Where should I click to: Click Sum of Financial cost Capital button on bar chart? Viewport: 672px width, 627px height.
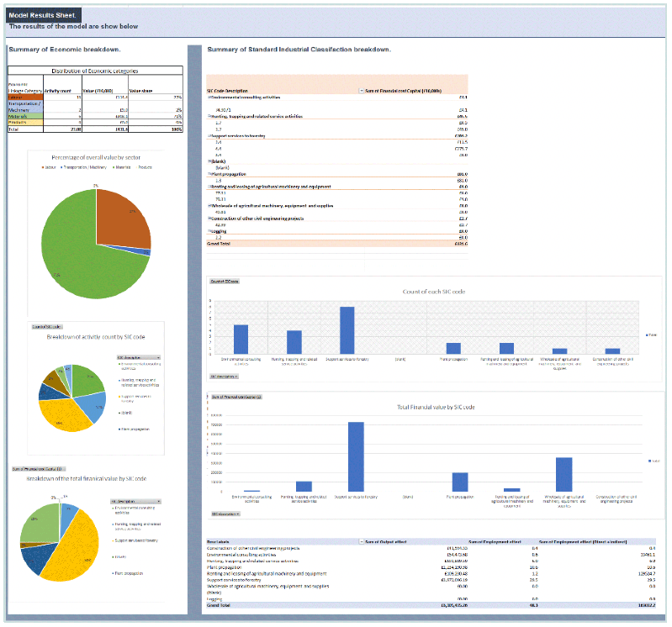tap(235, 397)
